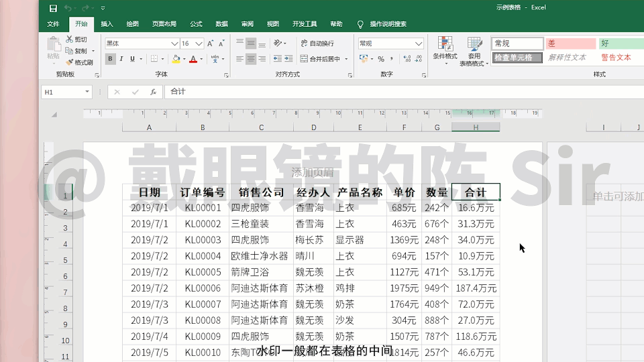Expand the 复制 options arrow
644x362 pixels.
point(93,51)
